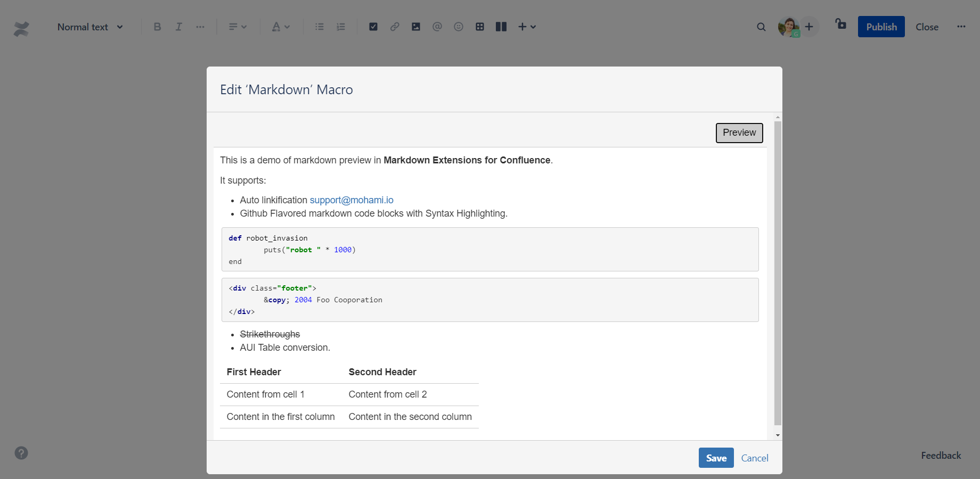980x479 pixels.
Task: Insert a bullet list
Action: pyautogui.click(x=320, y=27)
